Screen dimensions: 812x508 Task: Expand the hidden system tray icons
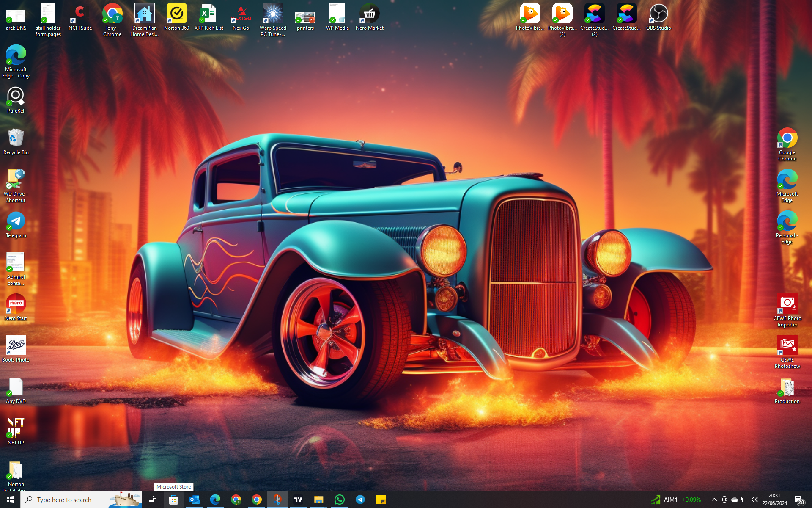coord(714,500)
